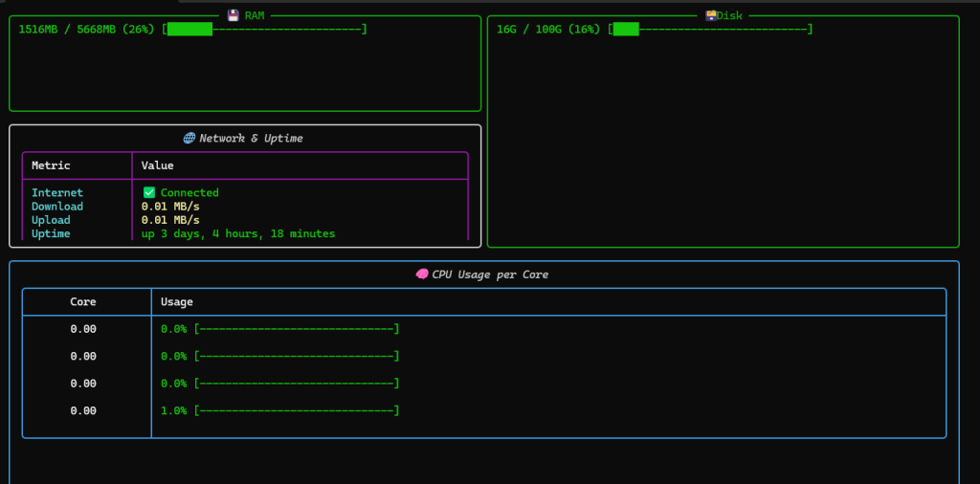Click the CPU bar showing 1.0% usage
980x484 pixels.
pos(296,410)
